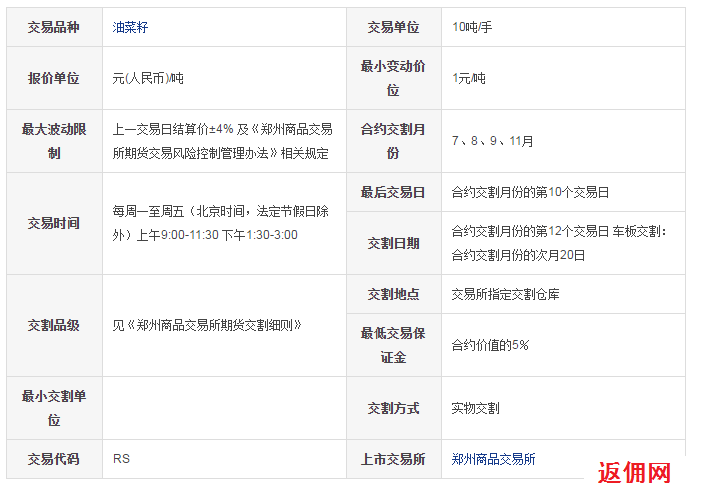Screen dimensions: 701x495
Task: Click the value 10吨/手
Action: pyautogui.click(x=472, y=27)
